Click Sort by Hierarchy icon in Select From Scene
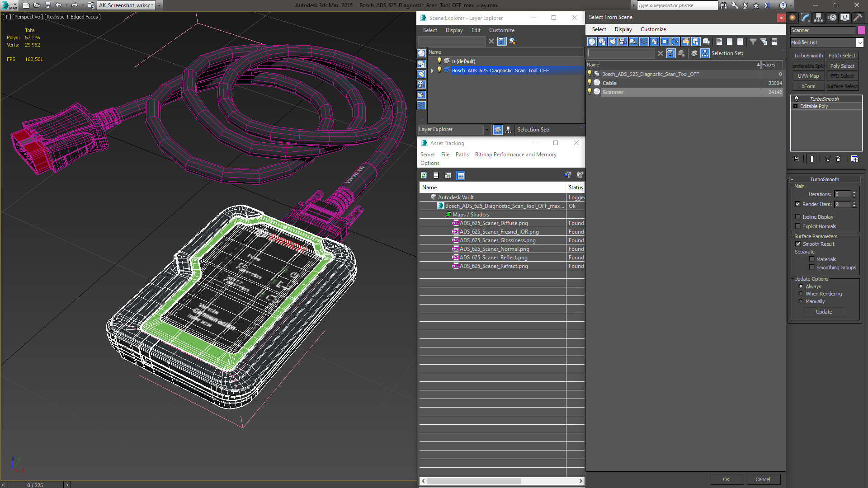Image resolution: width=868 pixels, height=488 pixels. (705, 53)
